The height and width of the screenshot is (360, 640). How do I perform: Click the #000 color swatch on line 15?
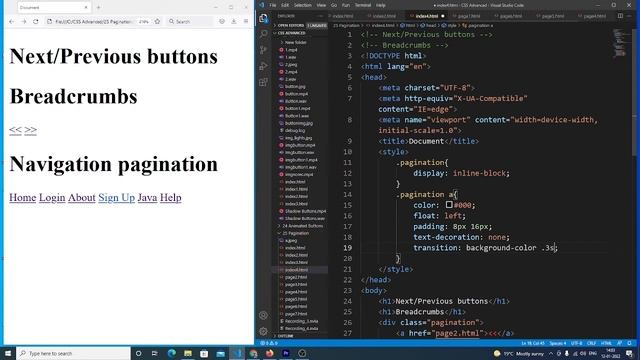click(x=449, y=205)
